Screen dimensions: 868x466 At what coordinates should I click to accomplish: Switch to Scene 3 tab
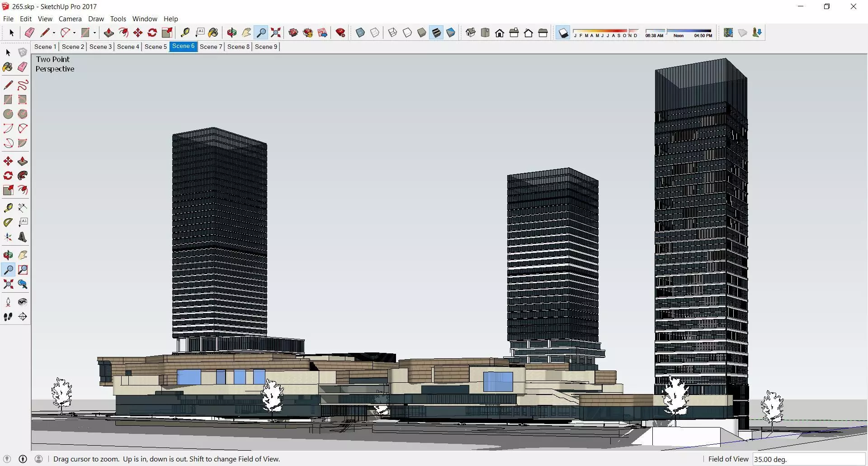[100, 47]
